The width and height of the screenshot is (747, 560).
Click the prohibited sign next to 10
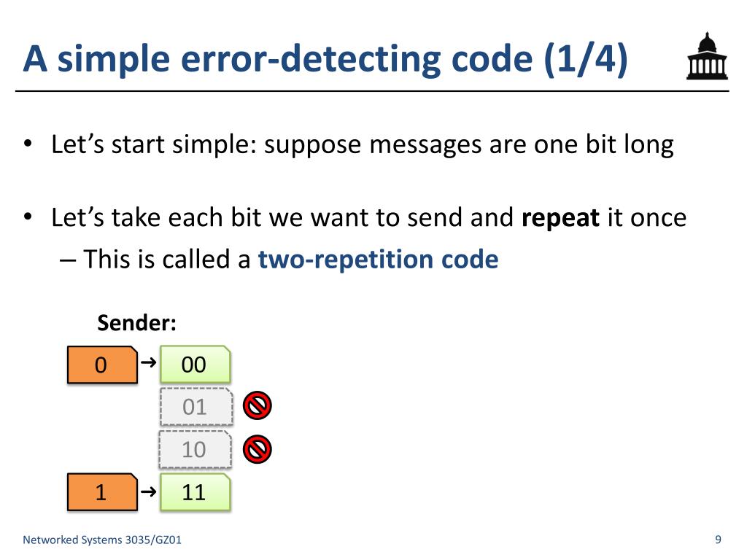(258, 449)
